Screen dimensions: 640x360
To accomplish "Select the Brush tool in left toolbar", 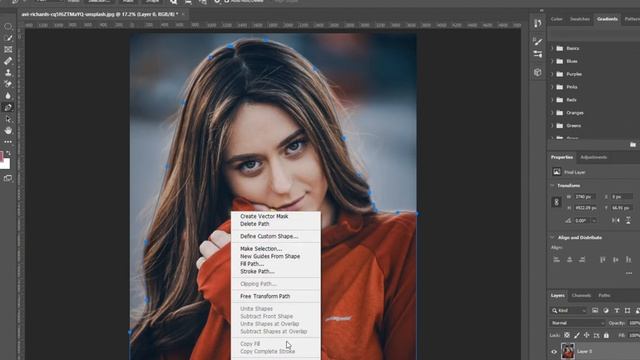I will click(8, 38).
